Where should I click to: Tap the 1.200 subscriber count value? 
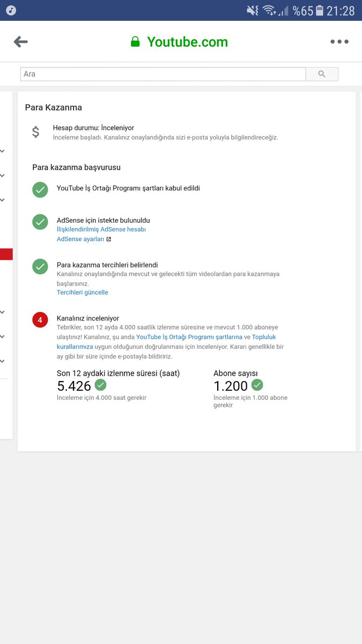(231, 386)
